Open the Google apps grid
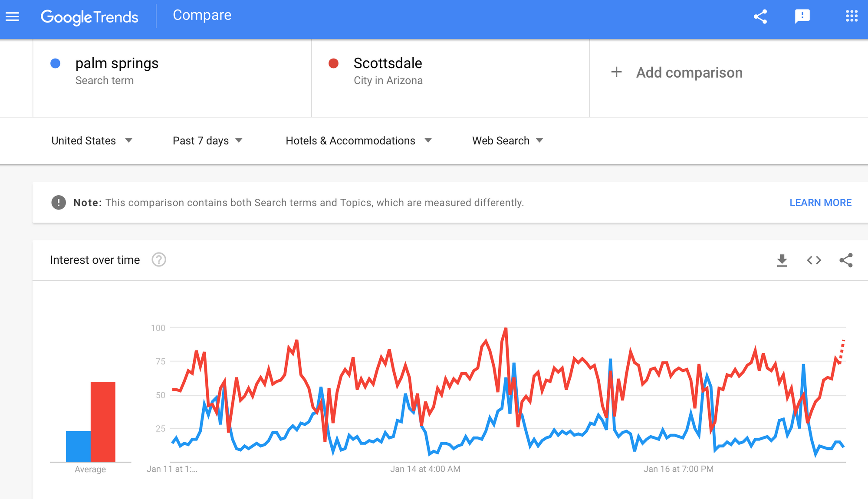 (x=852, y=16)
